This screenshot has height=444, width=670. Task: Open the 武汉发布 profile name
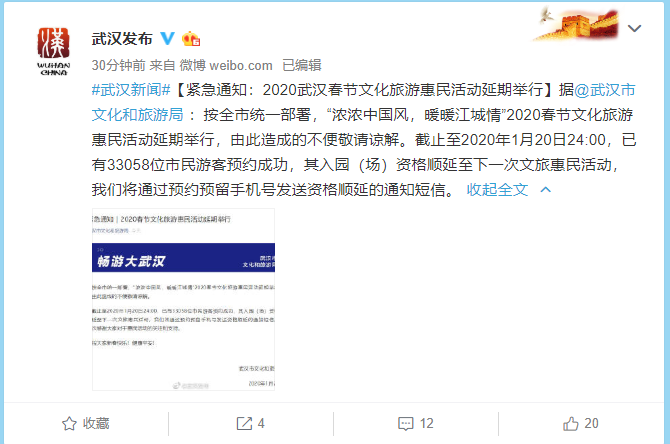(x=122, y=39)
